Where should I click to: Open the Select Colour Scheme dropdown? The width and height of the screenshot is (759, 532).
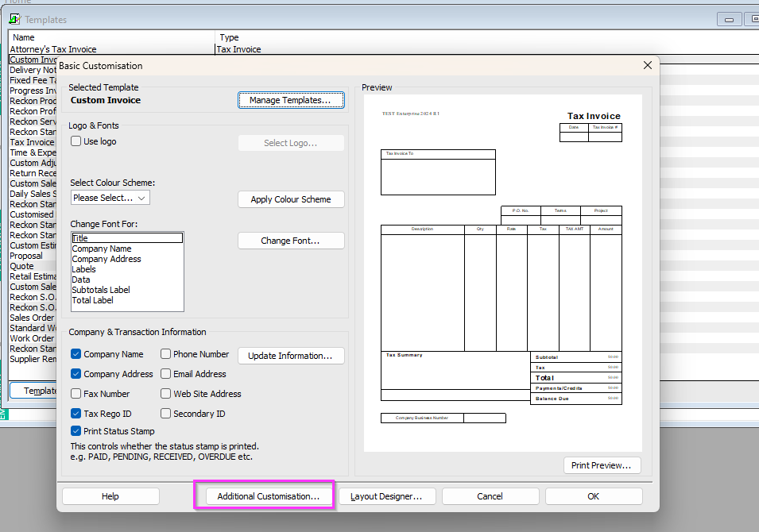pyautogui.click(x=110, y=198)
